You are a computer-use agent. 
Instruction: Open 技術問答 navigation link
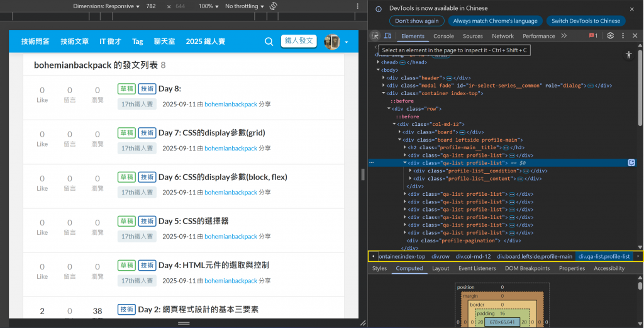(35, 42)
